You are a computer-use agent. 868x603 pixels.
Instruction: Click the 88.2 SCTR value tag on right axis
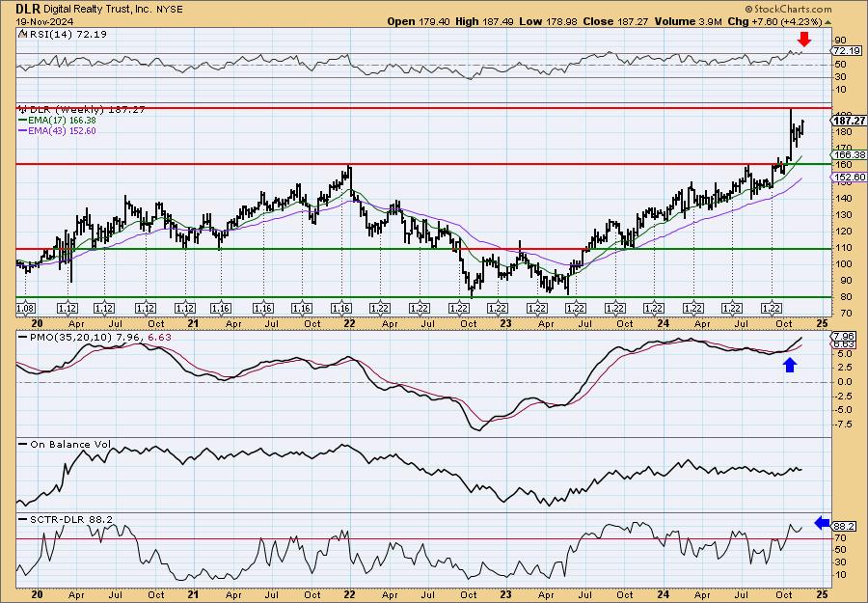click(845, 526)
